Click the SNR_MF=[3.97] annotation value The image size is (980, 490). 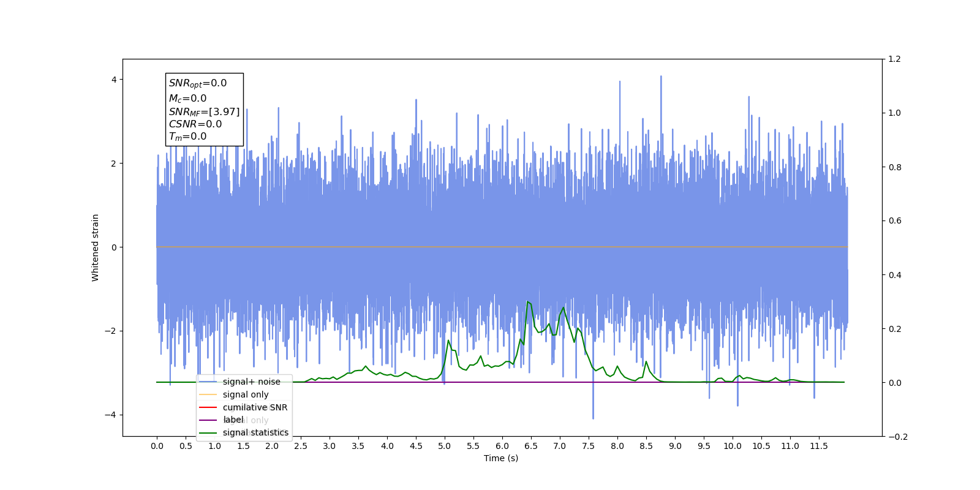(204, 111)
